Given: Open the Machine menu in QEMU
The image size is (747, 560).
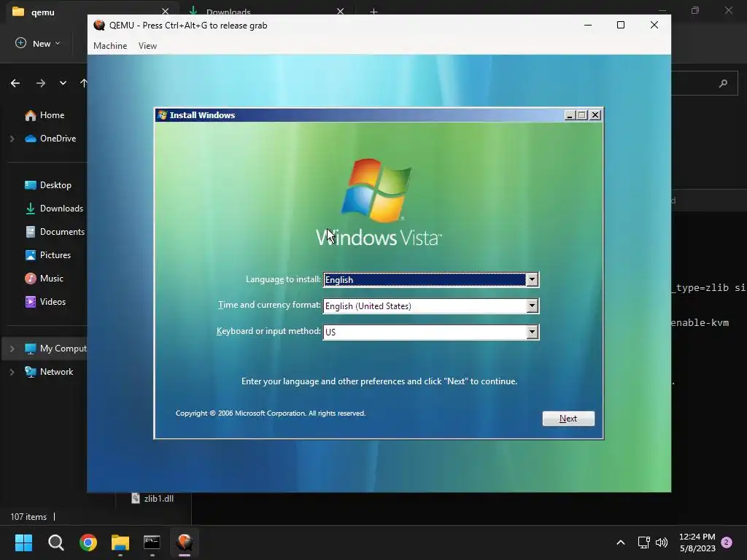Looking at the screenshot, I should [x=110, y=46].
